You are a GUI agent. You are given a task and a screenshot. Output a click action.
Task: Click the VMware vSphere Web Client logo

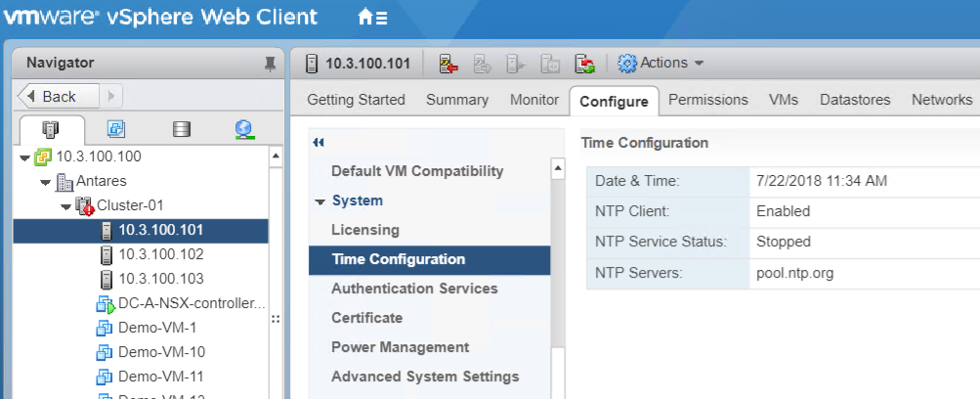[x=160, y=17]
